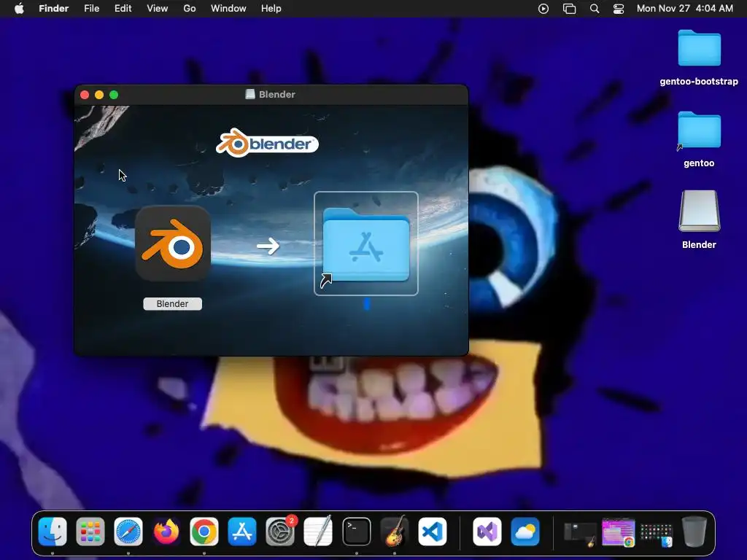Screen dimensions: 747x560
Task: Close the Blender installer window
Action: (85, 95)
